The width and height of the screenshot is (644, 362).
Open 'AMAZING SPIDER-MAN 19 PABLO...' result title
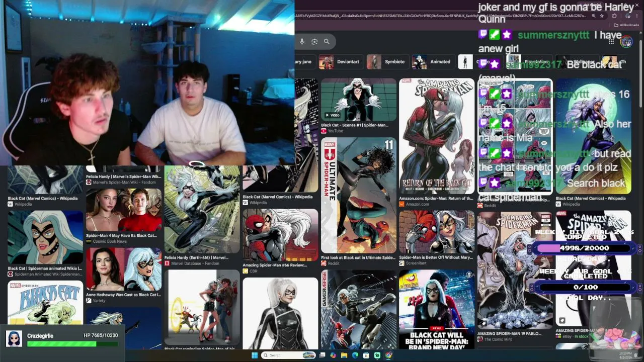pyautogui.click(x=509, y=334)
